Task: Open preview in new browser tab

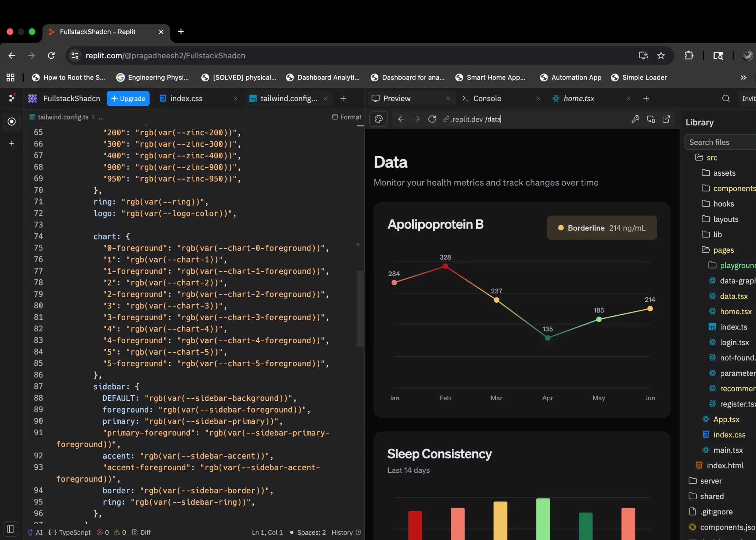Action: [x=666, y=119]
